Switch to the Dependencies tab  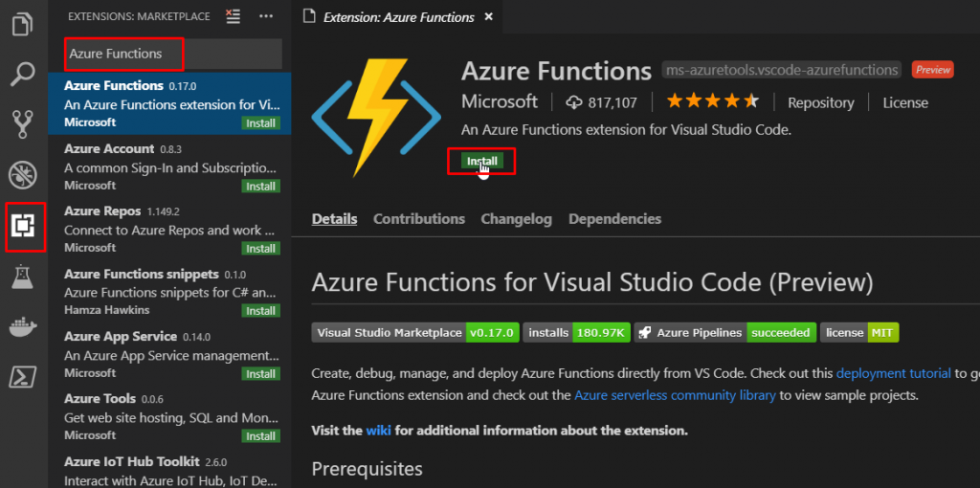(x=614, y=219)
